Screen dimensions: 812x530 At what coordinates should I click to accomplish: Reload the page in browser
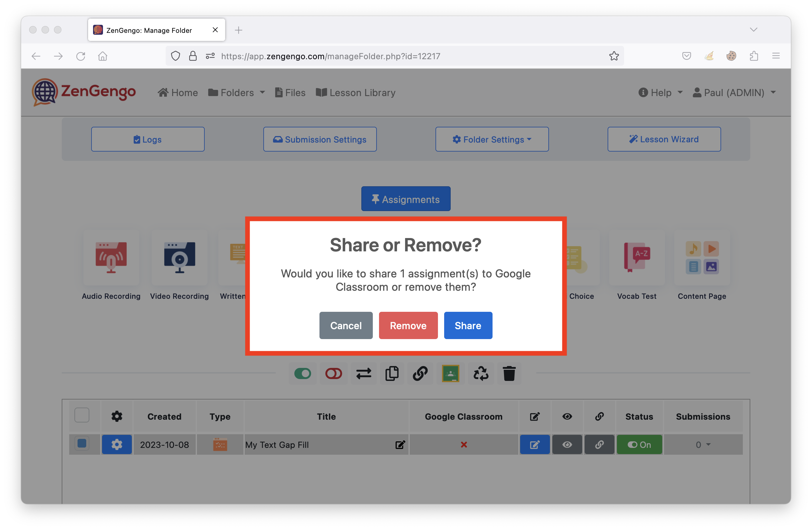pos(81,56)
